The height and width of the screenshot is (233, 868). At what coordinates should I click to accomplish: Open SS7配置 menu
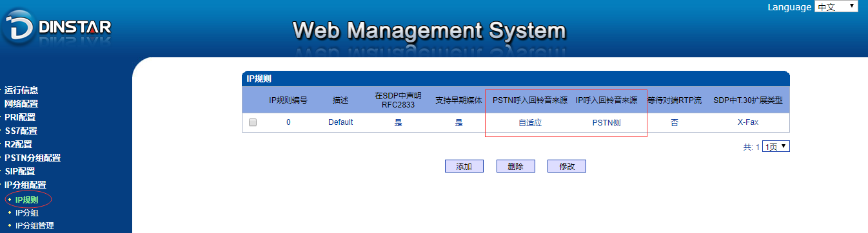21,131
